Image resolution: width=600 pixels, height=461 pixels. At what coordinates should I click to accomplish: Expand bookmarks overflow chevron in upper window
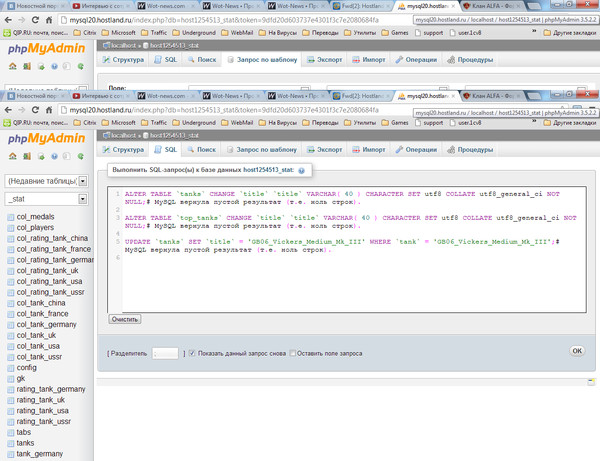534,32
